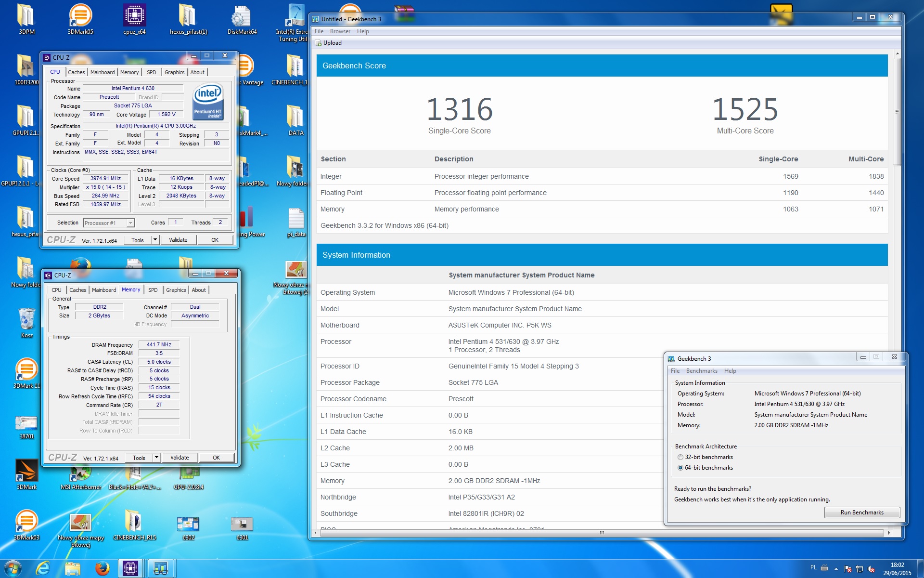Click the 1316 Single-Core Score value

point(460,109)
